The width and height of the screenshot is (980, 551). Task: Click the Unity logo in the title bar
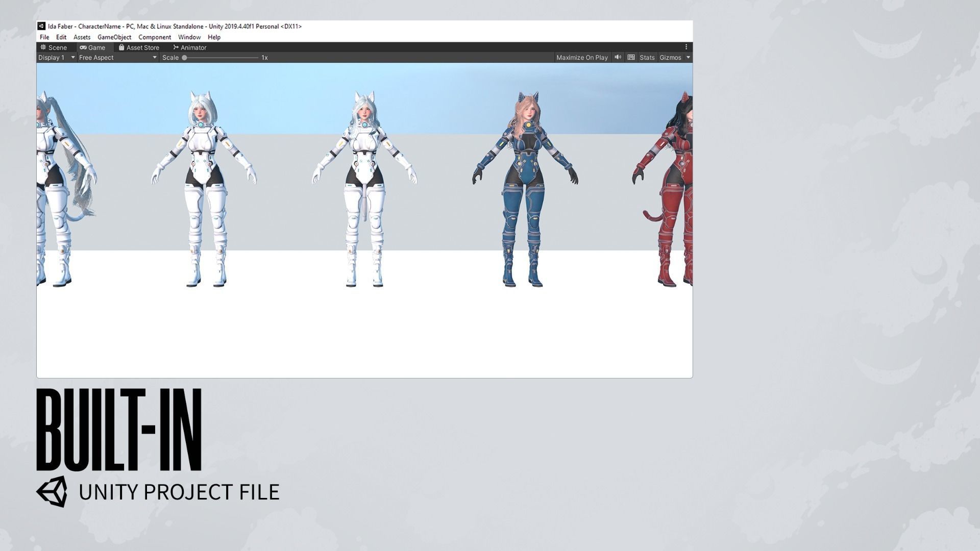pyautogui.click(x=41, y=26)
